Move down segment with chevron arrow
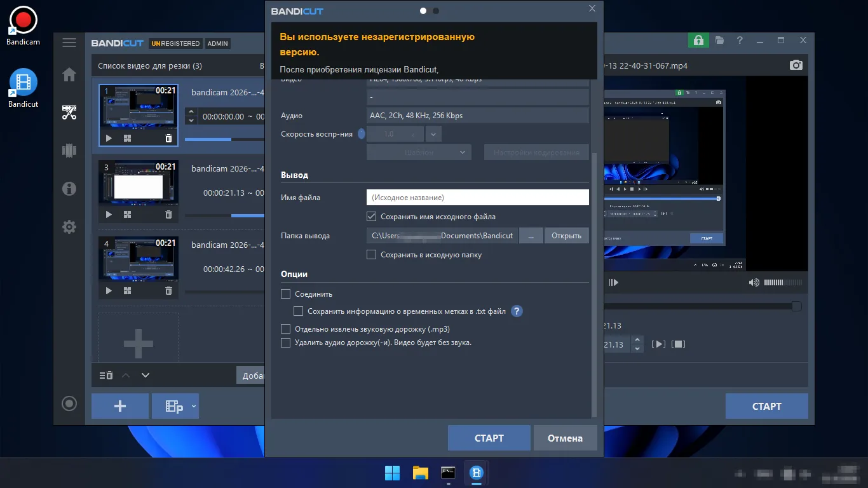This screenshot has width=868, height=488. coord(146,375)
